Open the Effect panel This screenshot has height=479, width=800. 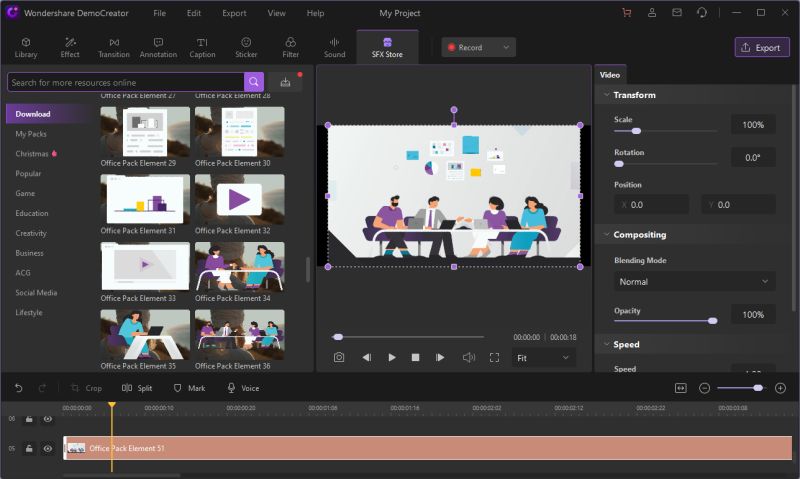pyautogui.click(x=70, y=48)
